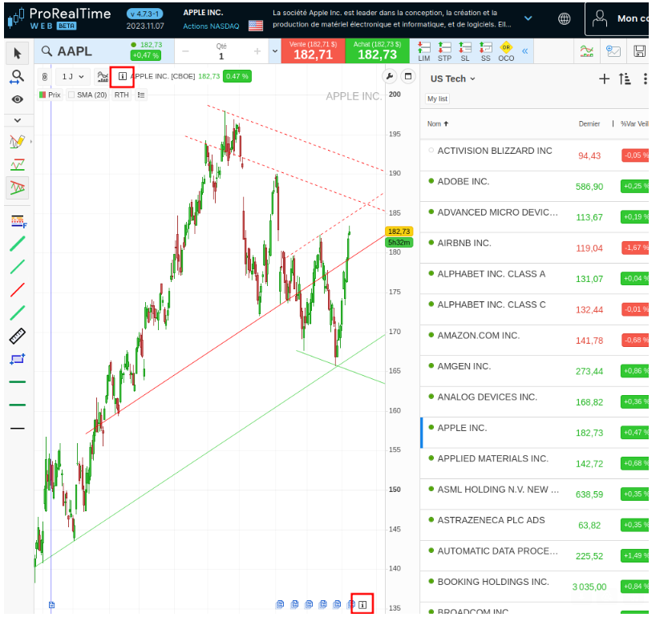Select the blue rectangle drawing tool
The image size is (672, 617).
[17, 359]
